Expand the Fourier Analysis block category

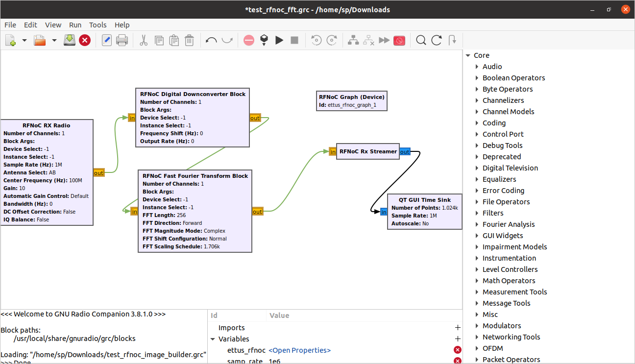tap(477, 224)
